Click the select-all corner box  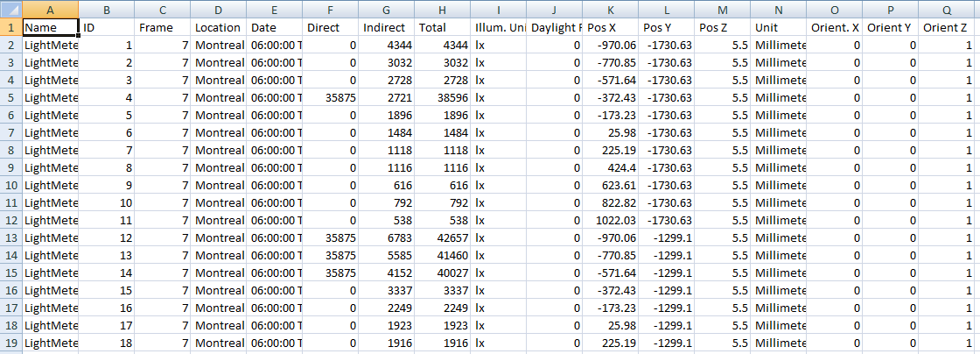click(10, 10)
